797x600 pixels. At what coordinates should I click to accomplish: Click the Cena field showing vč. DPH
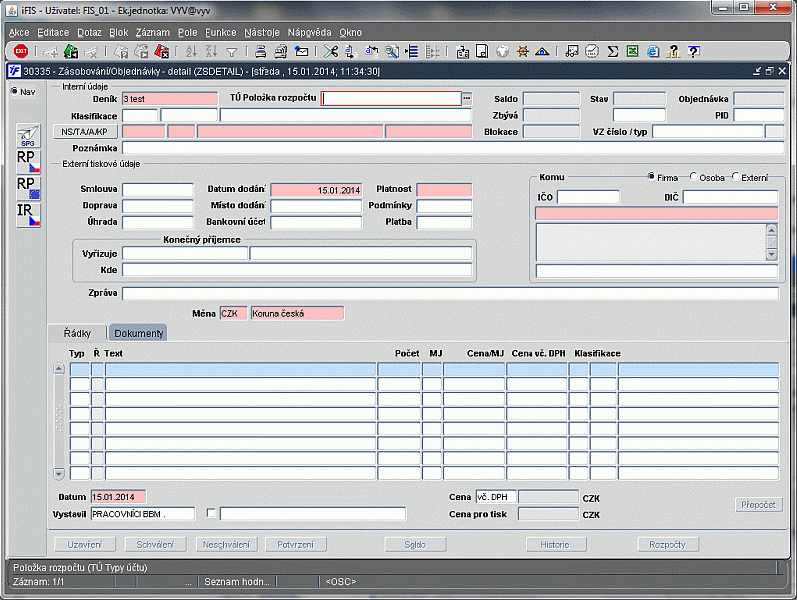pyautogui.click(x=496, y=497)
